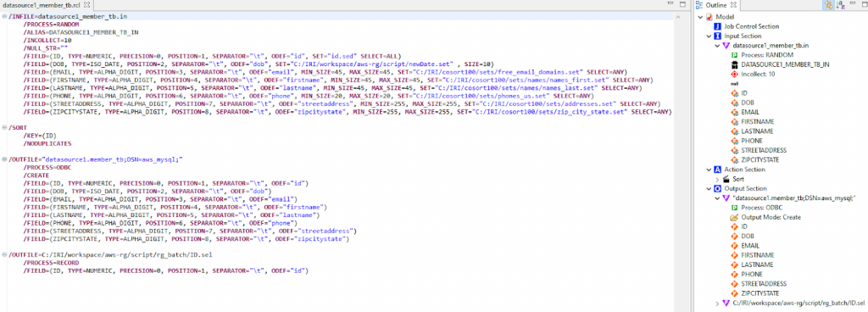Click the Input Section I icon
Viewport: 868px width, 312px height.
(718, 36)
